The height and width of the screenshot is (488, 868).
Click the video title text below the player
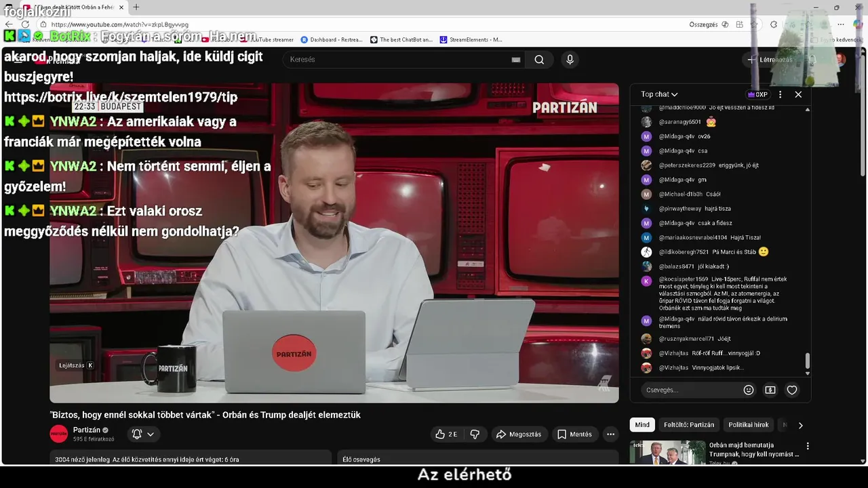click(205, 415)
